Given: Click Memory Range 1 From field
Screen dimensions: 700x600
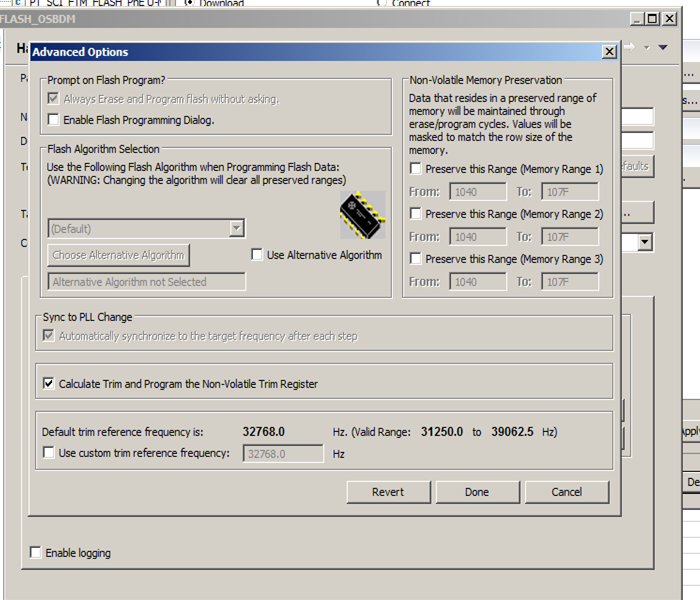Looking at the screenshot, I should pos(478,192).
